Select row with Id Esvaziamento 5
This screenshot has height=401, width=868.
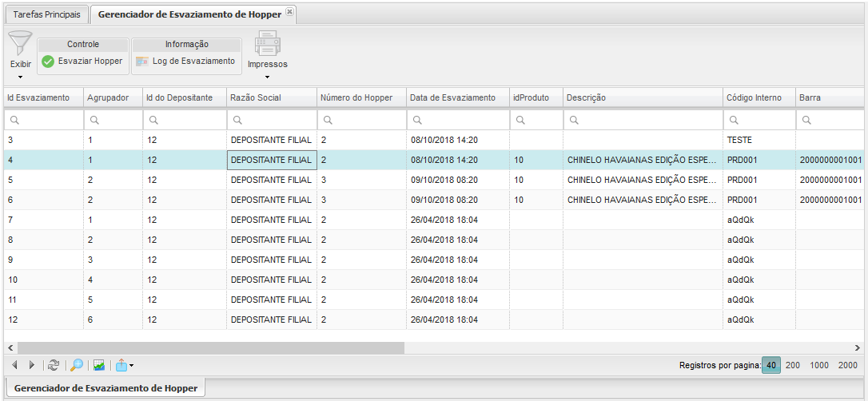pyautogui.click(x=433, y=180)
